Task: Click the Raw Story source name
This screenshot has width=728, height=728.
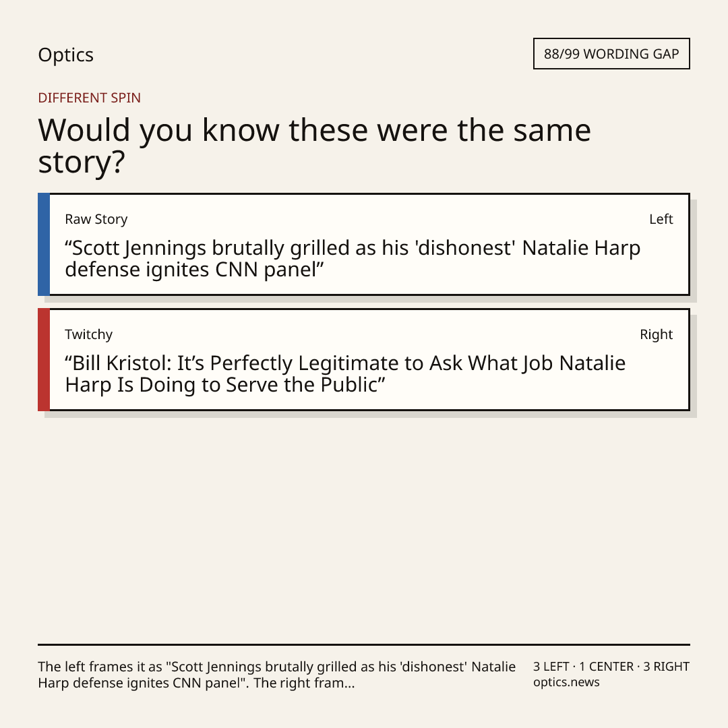Action: pyautogui.click(x=96, y=219)
